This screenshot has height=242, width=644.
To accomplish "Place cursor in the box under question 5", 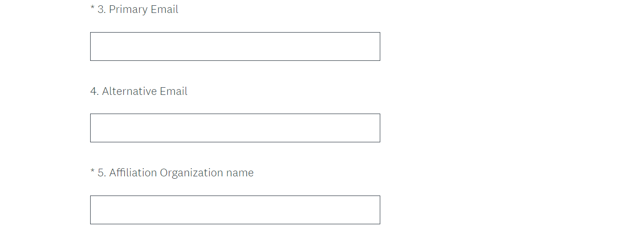I will [235, 210].
